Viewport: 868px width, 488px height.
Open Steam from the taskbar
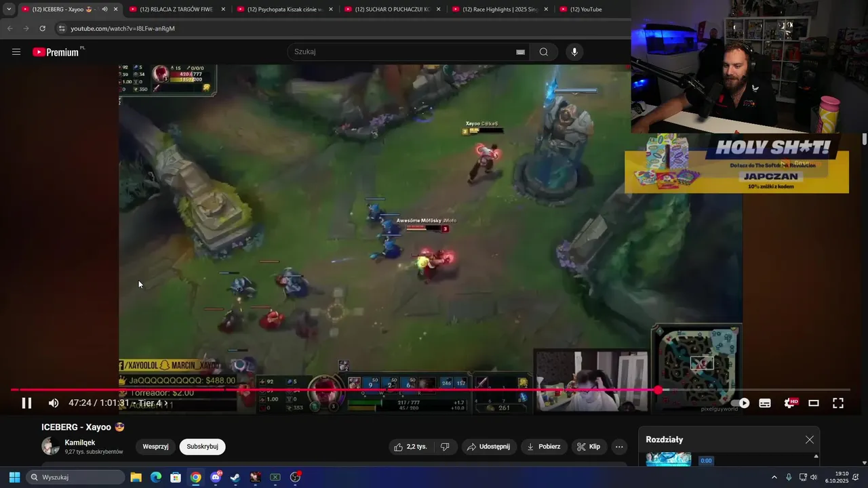[235, 477]
